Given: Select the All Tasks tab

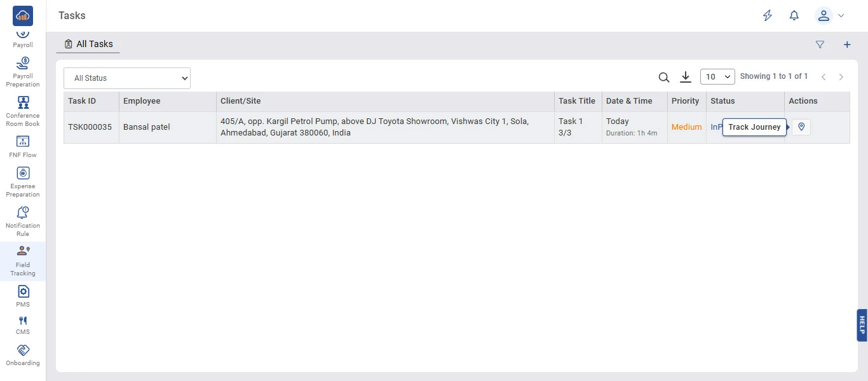Looking at the screenshot, I should pos(88,44).
